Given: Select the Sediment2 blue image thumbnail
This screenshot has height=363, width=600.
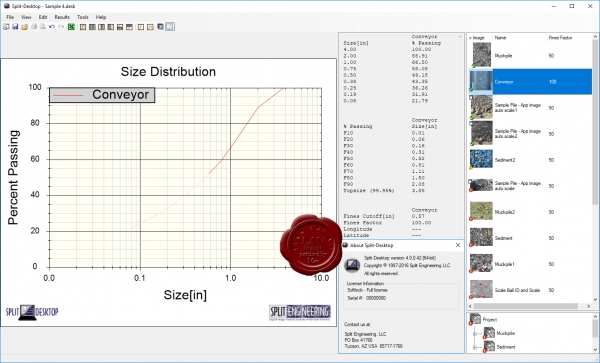Looking at the screenshot, I should tap(481, 159).
